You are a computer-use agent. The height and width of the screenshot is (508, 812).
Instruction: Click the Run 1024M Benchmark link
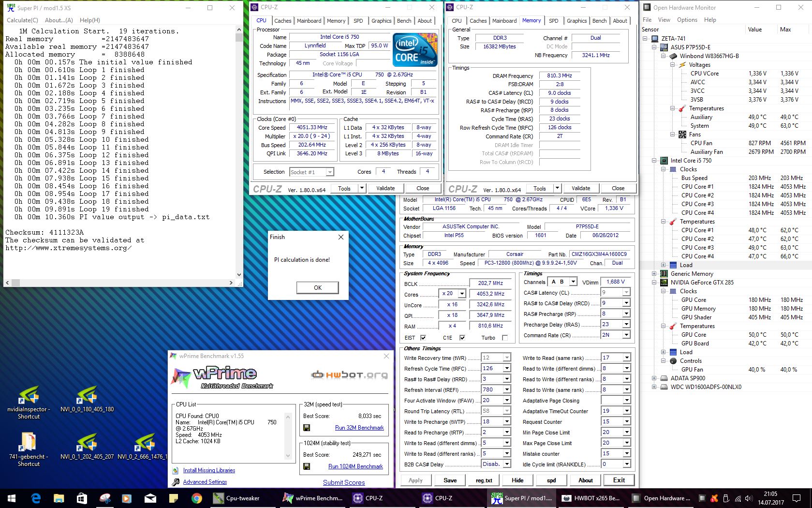tap(355, 466)
